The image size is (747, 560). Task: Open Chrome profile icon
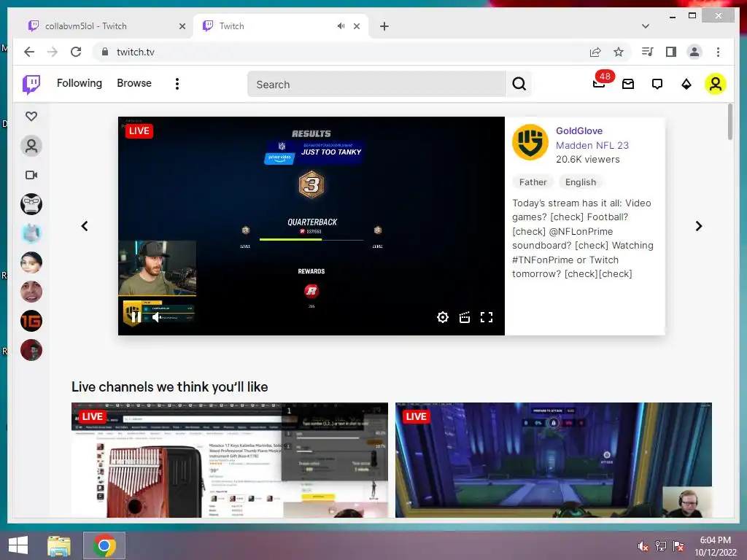pos(694,52)
